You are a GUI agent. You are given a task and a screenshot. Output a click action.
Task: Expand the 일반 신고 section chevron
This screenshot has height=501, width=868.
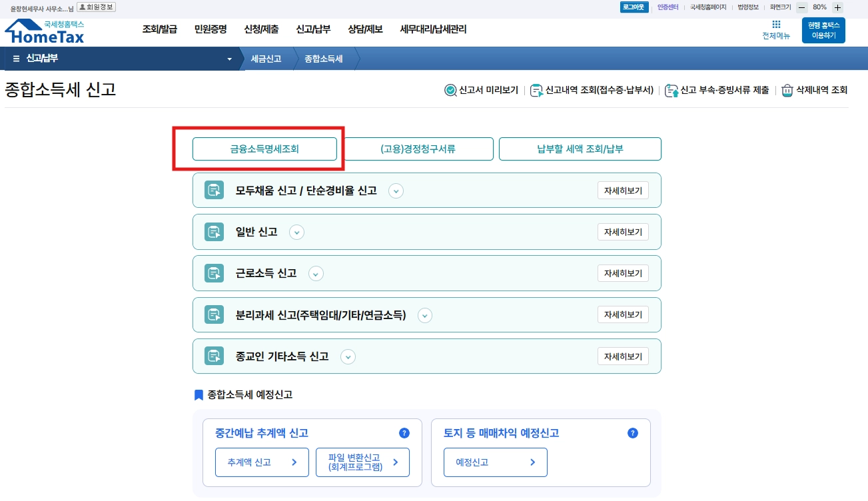pyautogui.click(x=296, y=233)
